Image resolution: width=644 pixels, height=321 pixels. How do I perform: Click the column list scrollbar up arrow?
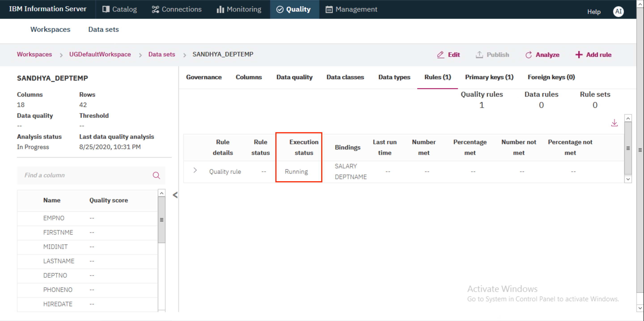click(162, 193)
